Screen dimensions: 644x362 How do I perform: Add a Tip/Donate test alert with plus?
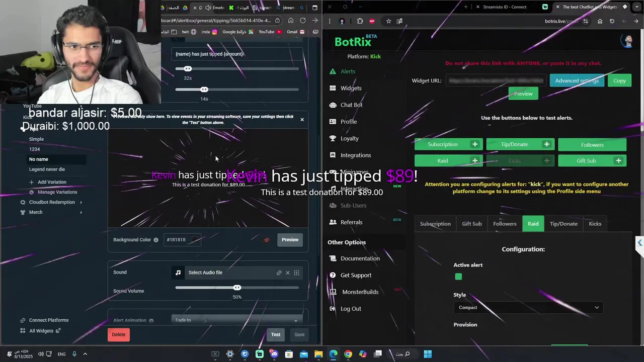tap(546, 144)
